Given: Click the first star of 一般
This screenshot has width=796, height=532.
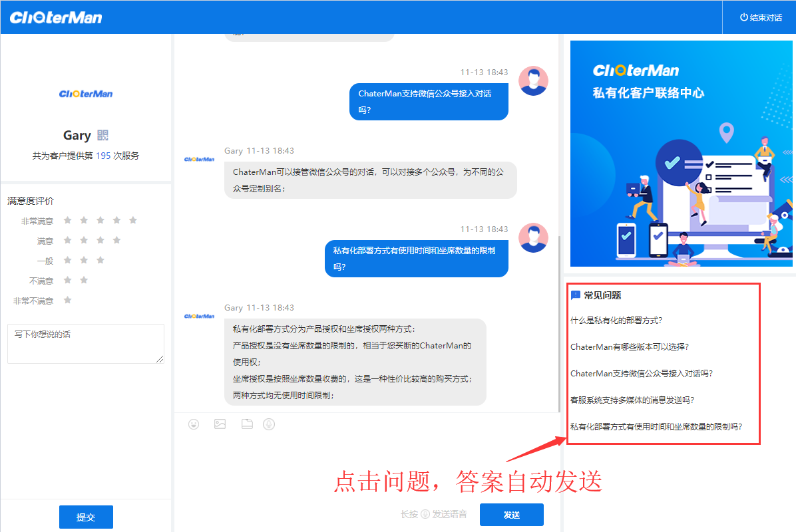Looking at the screenshot, I should pos(67,260).
